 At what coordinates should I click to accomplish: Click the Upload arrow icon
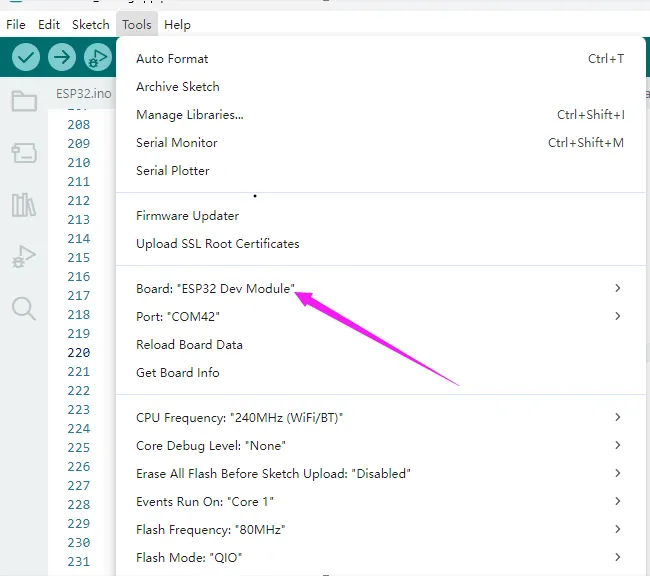click(62, 58)
